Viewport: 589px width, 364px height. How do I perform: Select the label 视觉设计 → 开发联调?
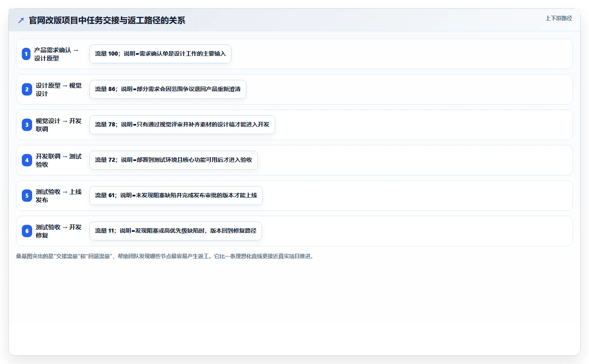point(58,125)
